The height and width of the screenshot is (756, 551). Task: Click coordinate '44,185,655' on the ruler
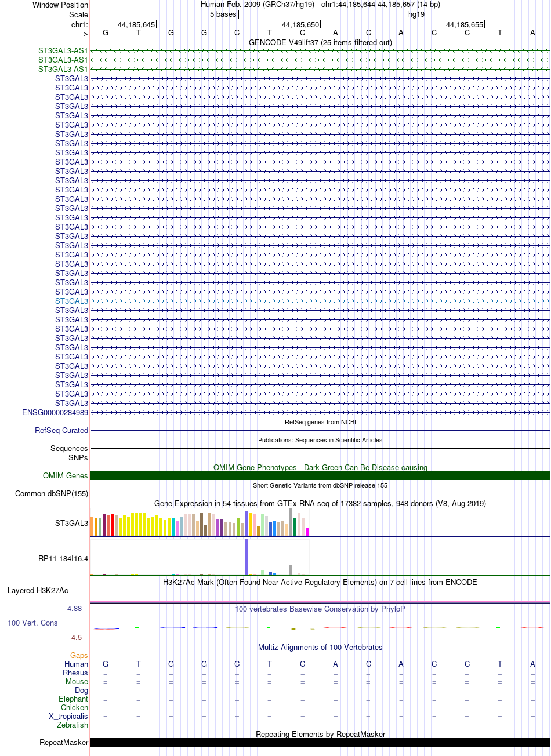[x=465, y=25]
